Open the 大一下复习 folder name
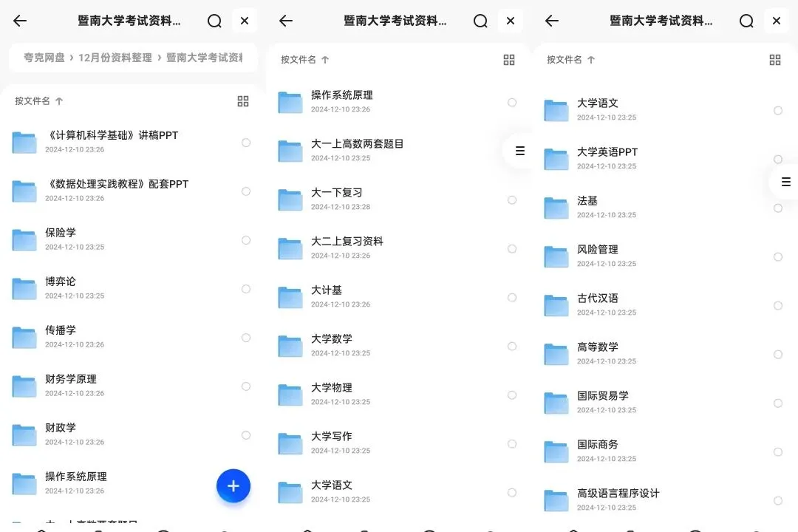 [337, 193]
